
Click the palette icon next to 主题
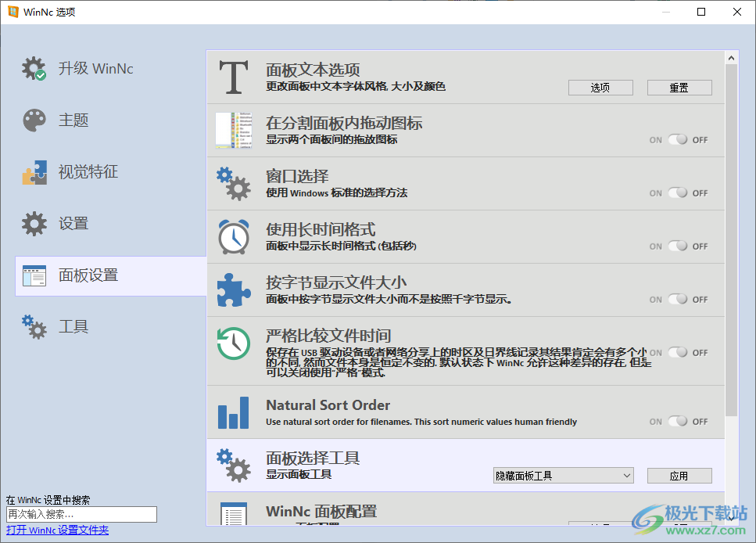pos(34,120)
